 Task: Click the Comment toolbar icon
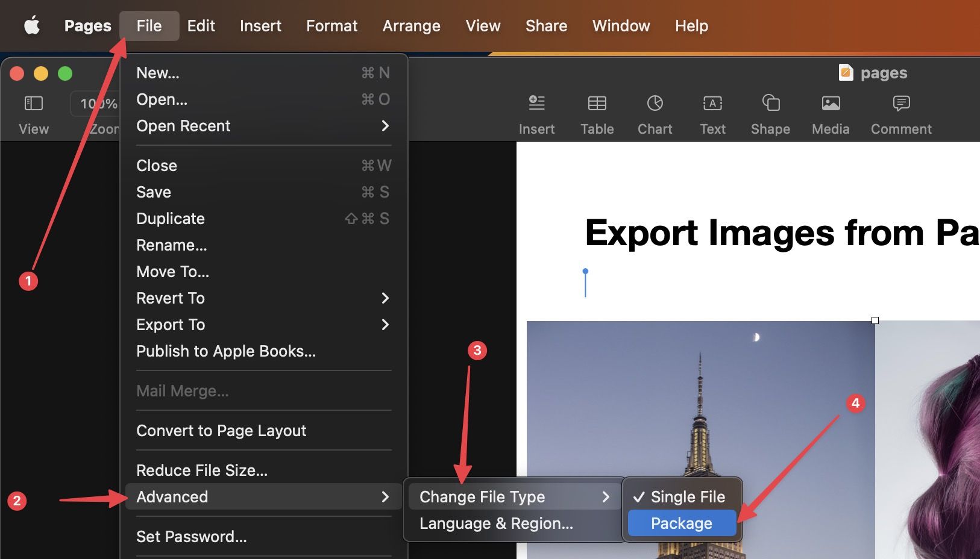[x=901, y=104]
